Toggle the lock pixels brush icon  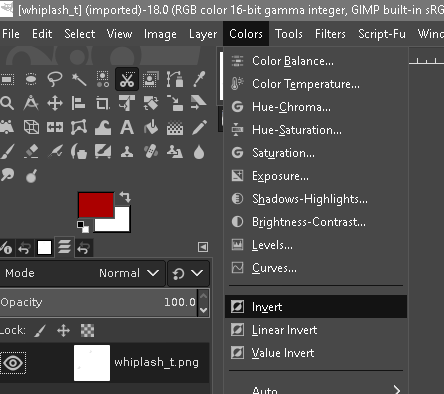pyautogui.click(x=40, y=331)
